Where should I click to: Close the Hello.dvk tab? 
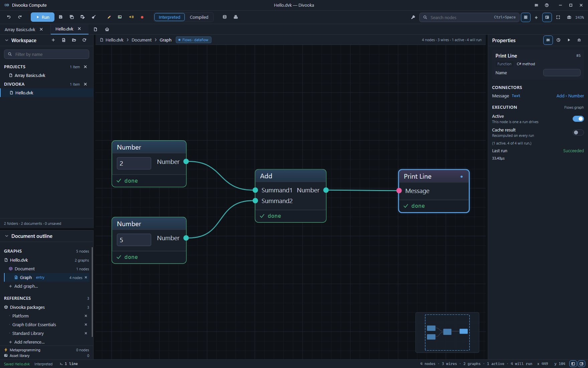[79, 29]
